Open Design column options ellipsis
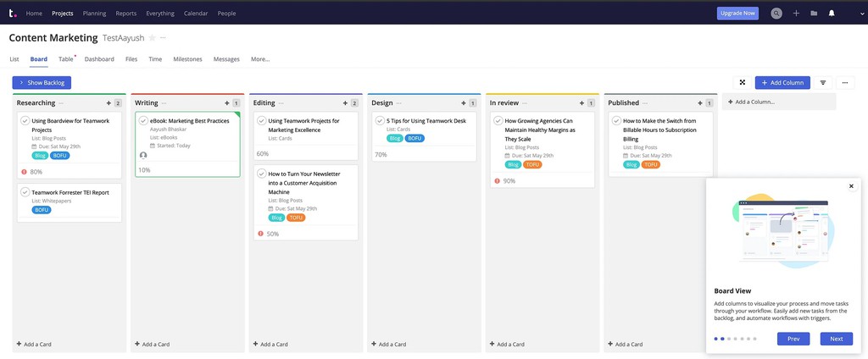The image size is (868, 359). pos(398,103)
